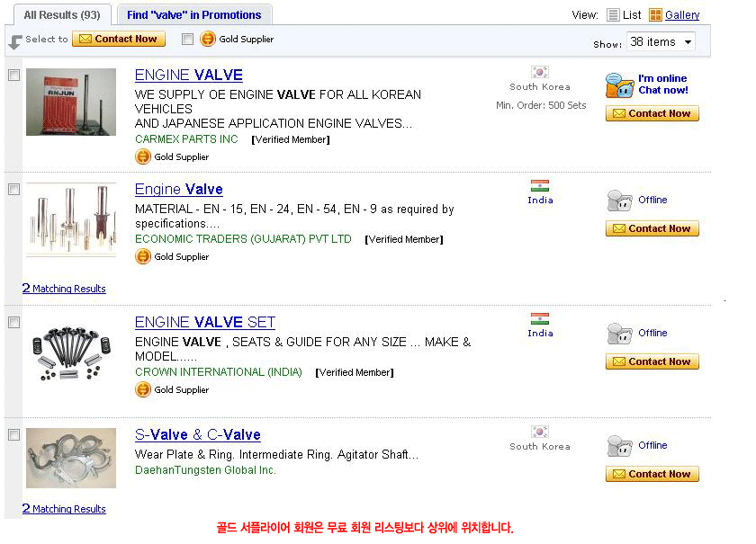Click Gold Supplier coin icon in filter bar

[x=208, y=39]
